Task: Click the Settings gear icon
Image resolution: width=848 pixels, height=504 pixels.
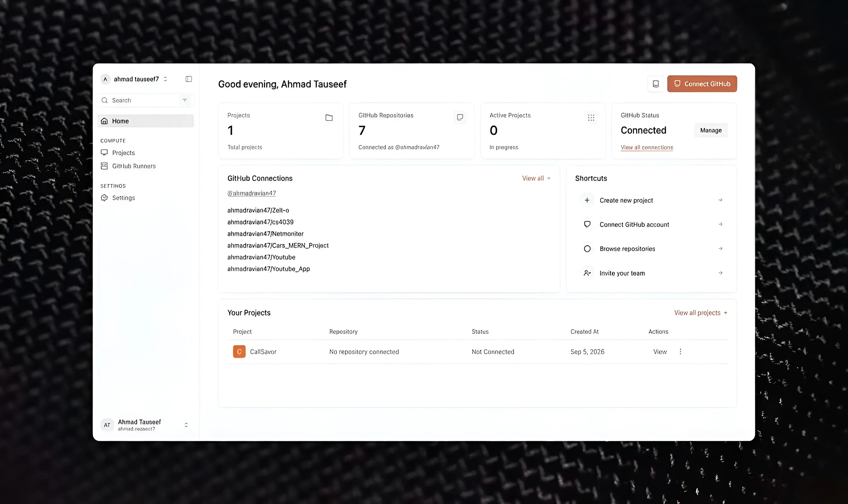Action: coord(104,198)
